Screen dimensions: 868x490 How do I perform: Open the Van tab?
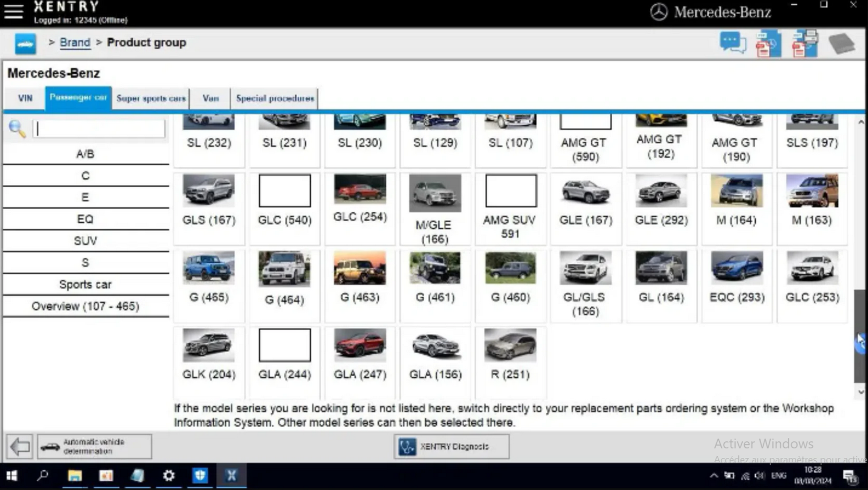[x=210, y=99]
